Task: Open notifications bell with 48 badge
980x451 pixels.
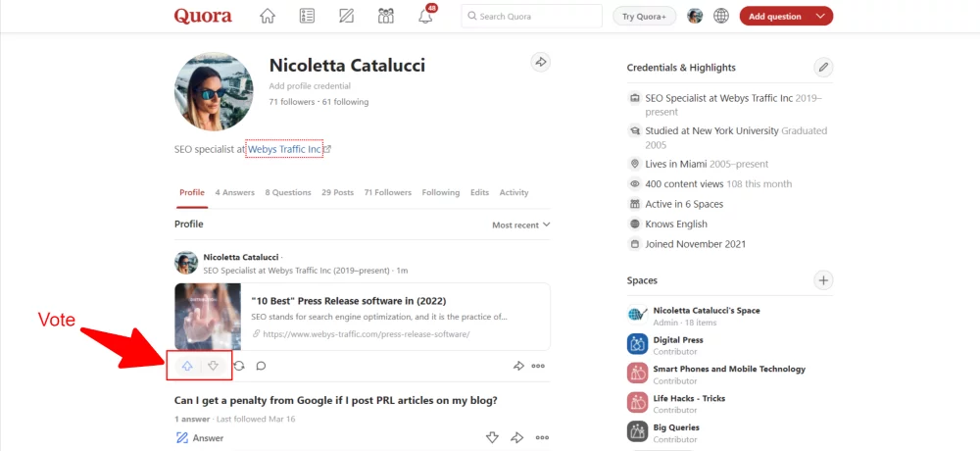Action: click(425, 16)
